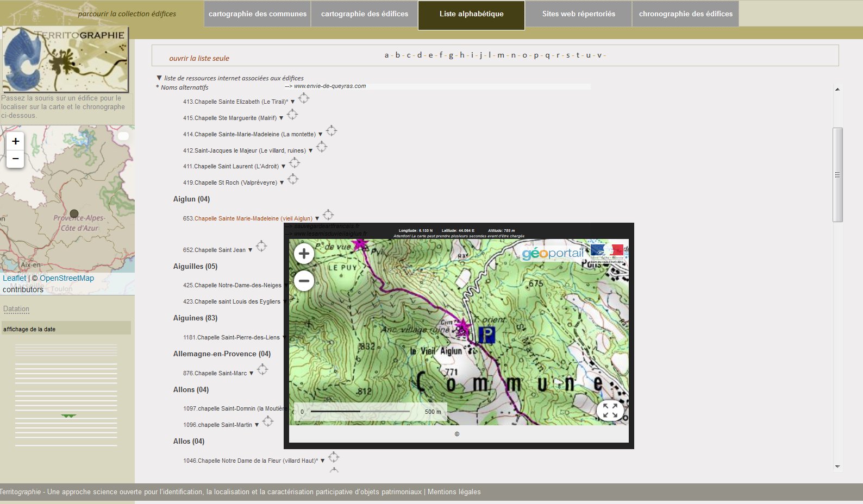Click green marker on date timeline

tap(69, 415)
